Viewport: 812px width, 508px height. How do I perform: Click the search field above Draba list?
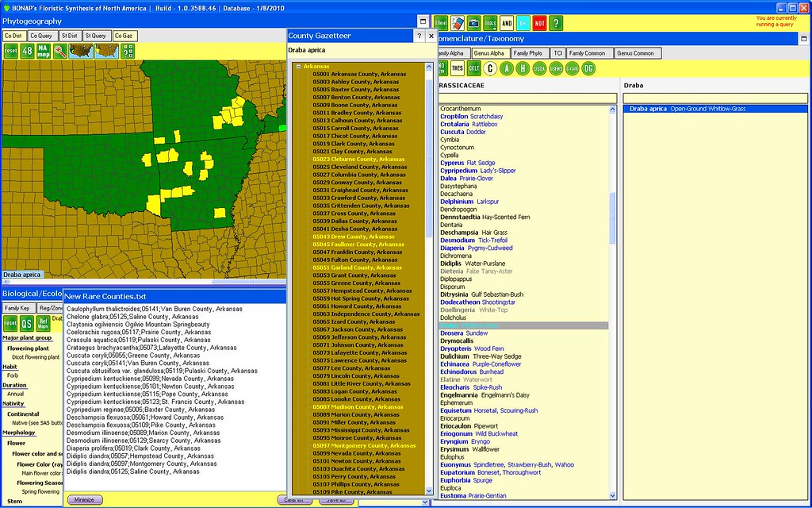(714, 98)
